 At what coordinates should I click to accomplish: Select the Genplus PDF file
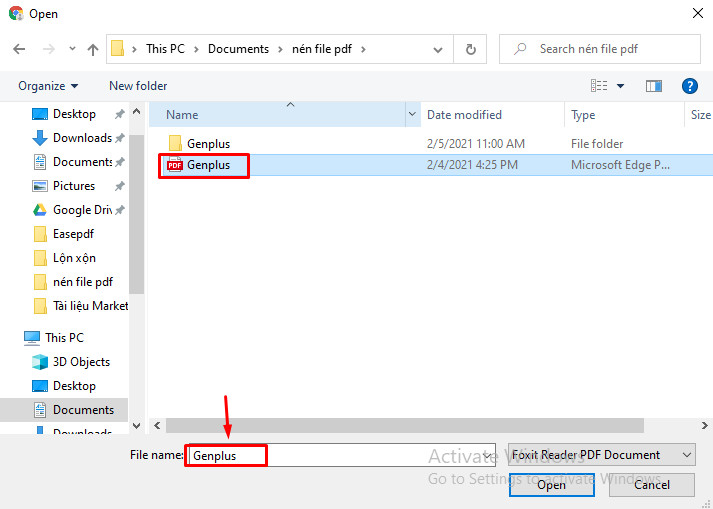point(199,165)
